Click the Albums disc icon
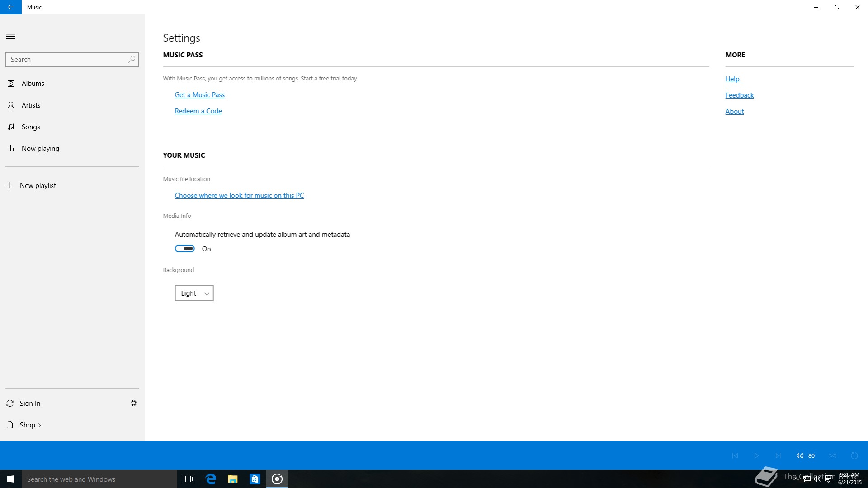The image size is (868, 488). pos(11,84)
